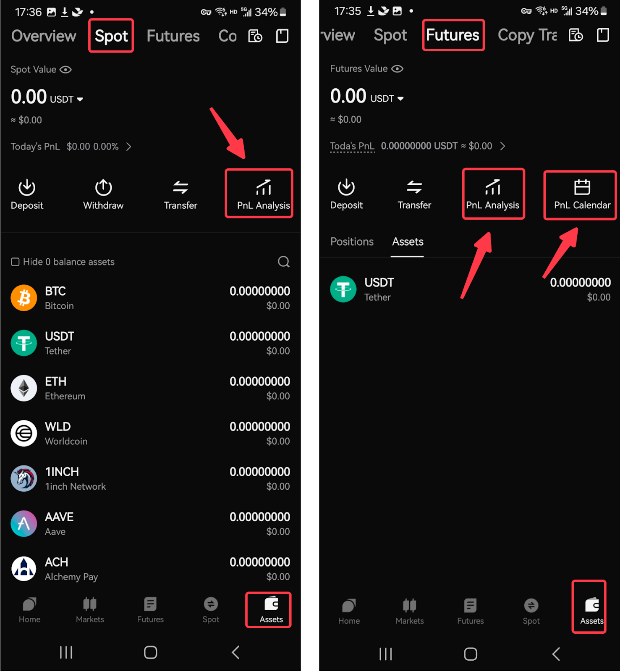The image size is (620, 672).
Task: Open PnL Analysis on the Spot screen
Action: click(263, 194)
